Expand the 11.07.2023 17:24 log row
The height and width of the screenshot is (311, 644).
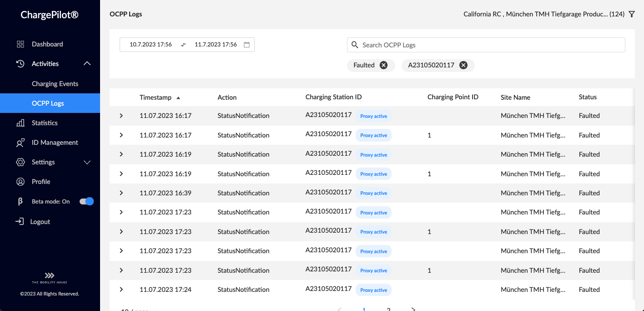coord(121,290)
